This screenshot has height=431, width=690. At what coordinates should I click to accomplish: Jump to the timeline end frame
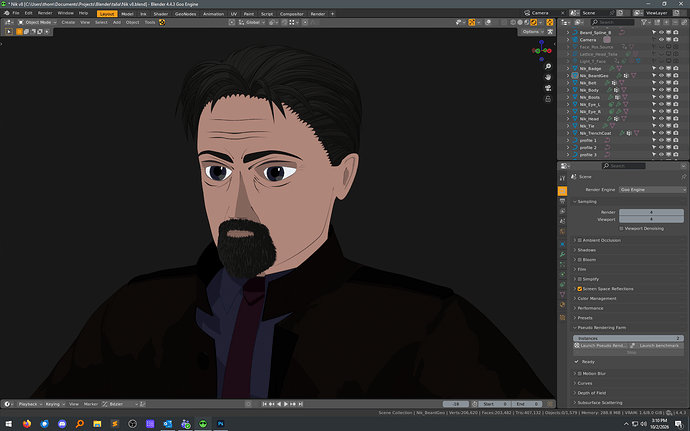(x=301, y=404)
